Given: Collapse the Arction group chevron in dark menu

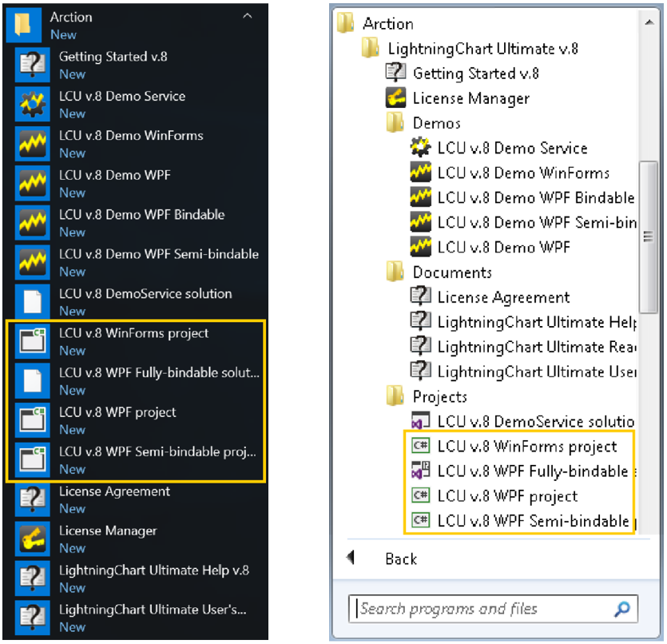Looking at the screenshot, I should tap(247, 17).
